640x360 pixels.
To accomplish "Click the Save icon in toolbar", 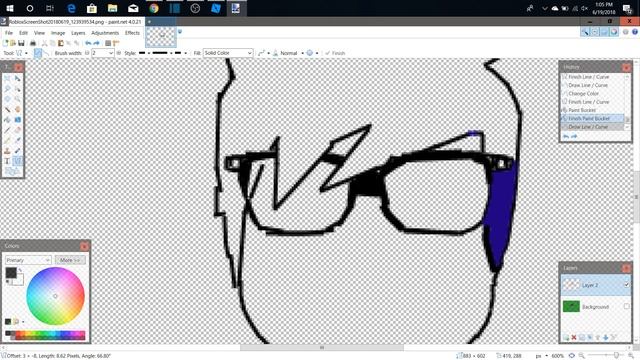I will pos(21,43).
